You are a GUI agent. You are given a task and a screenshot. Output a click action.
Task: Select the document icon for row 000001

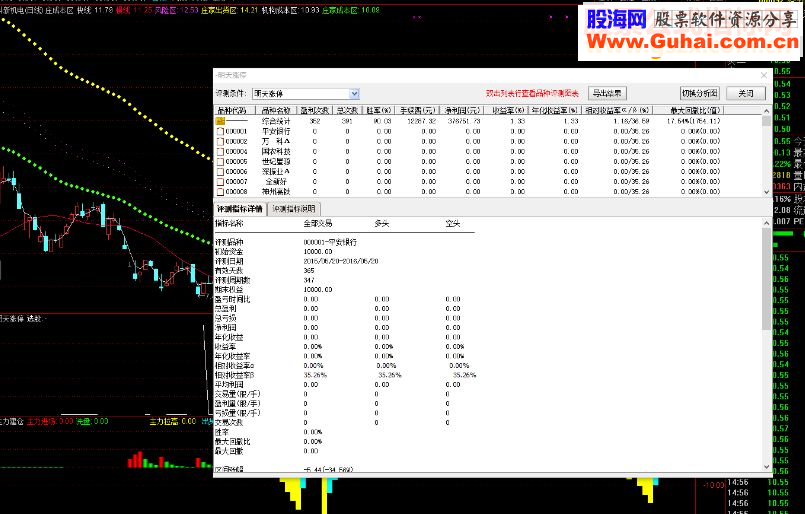click(x=220, y=131)
